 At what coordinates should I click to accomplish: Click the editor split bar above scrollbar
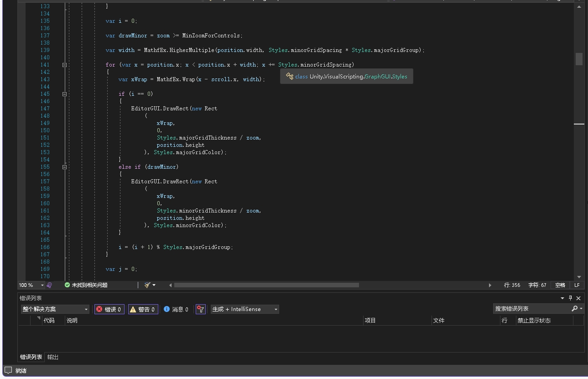pos(579,2)
